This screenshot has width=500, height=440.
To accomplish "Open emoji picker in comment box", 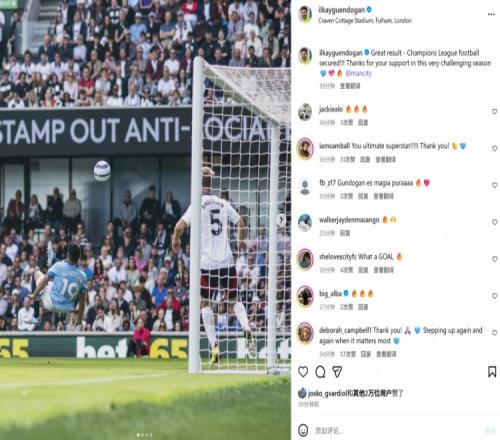I will point(303,430).
